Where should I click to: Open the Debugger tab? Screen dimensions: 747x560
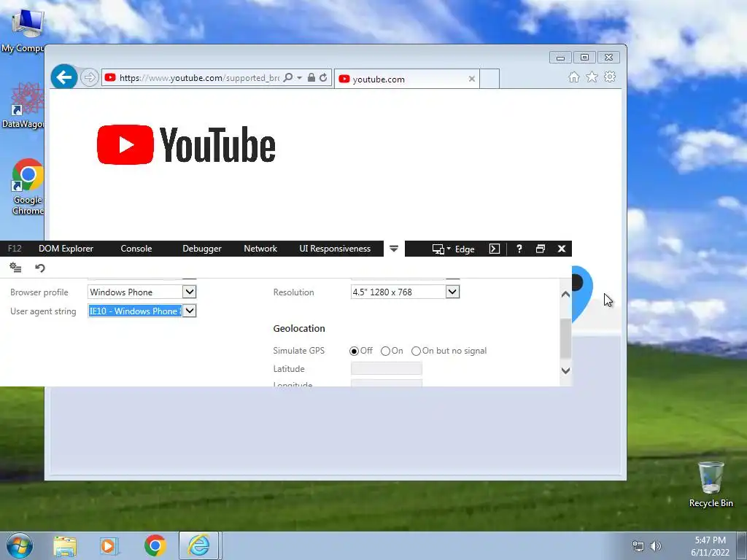pyautogui.click(x=202, y=249)
